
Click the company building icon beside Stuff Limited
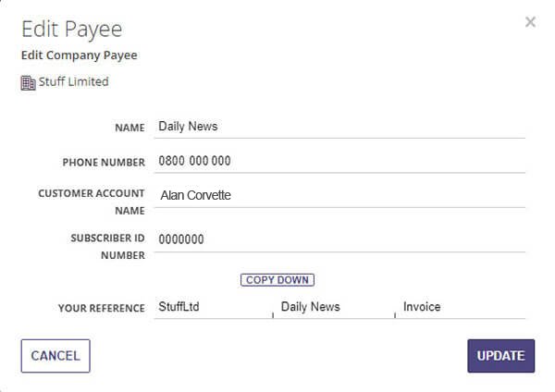(x=28, y=82)
